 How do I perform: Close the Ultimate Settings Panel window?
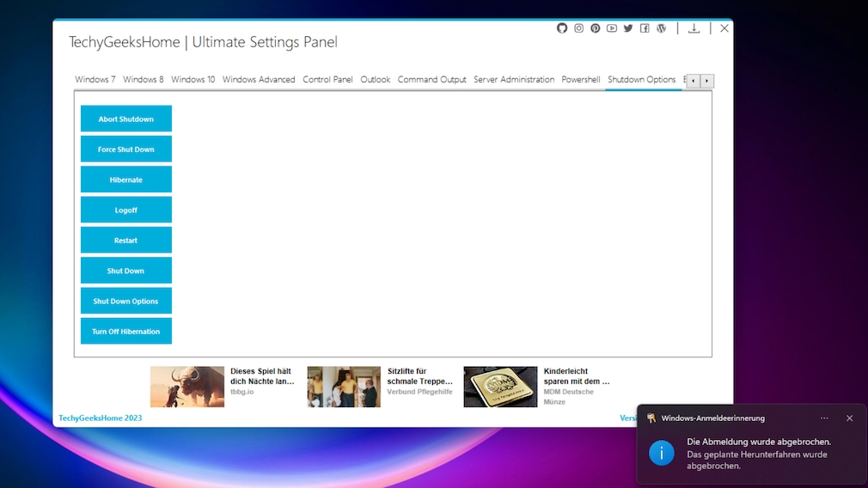724,28
